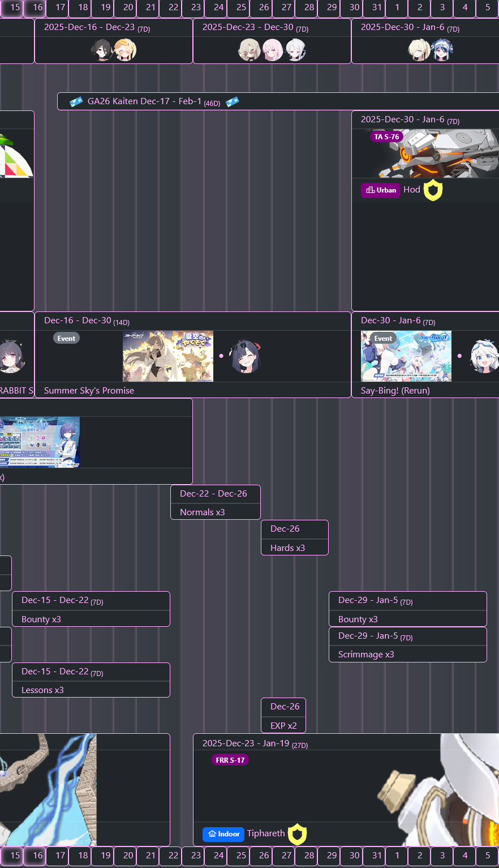
Task: Click the Hod boss name
Action: (x=412, y=190)
